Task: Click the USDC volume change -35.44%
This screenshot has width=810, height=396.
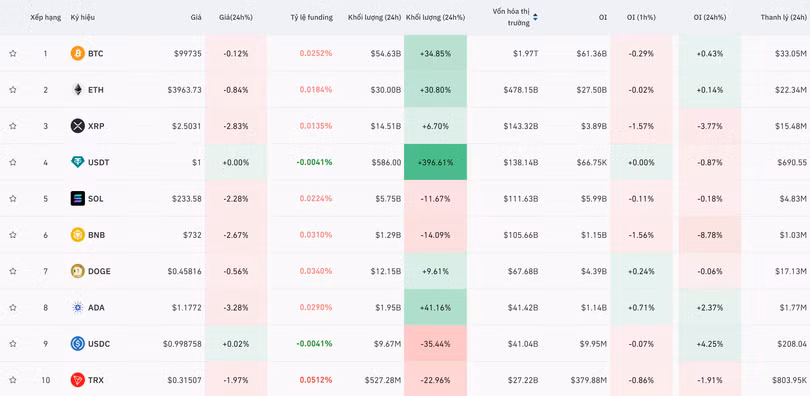Action: point(435,344)
